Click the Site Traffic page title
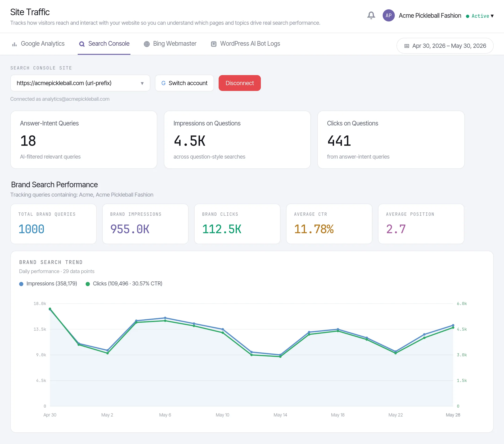Image resolution: width=504 pixels, height=444 pixels. [x=30, y=12]
